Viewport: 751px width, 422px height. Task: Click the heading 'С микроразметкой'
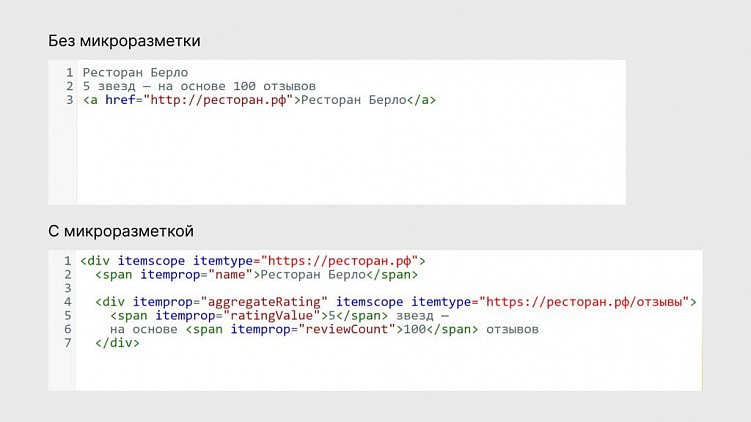pyautogui.click(x=121, y=231)
